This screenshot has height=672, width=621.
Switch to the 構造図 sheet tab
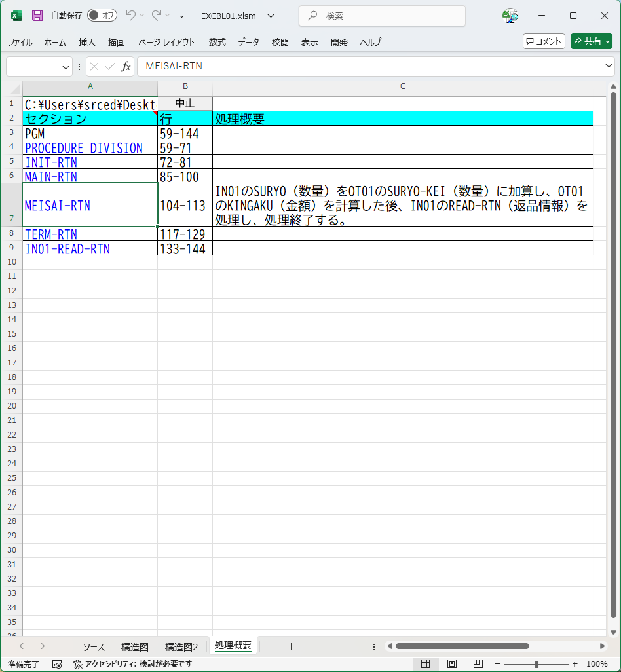(x=135, y=646)
